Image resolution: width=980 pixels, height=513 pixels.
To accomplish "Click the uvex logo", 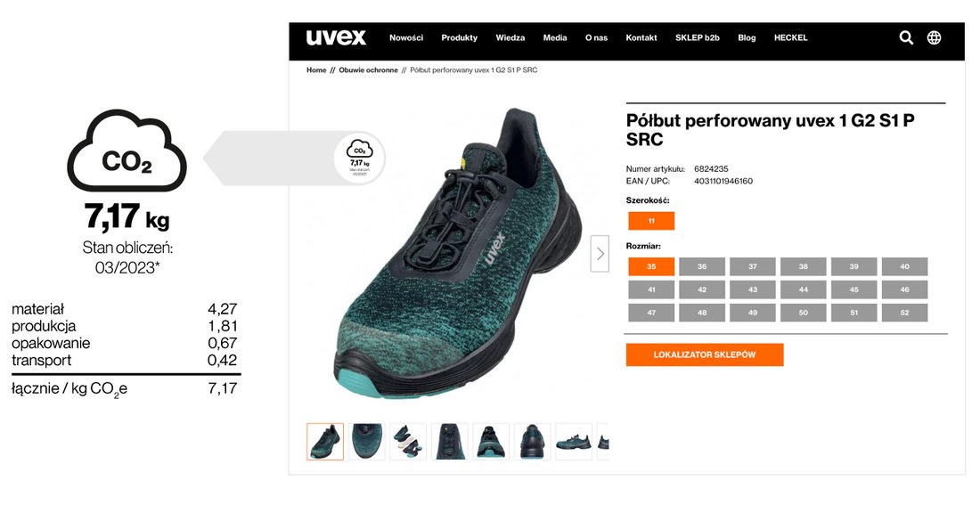I will click(x=336, y=37).
